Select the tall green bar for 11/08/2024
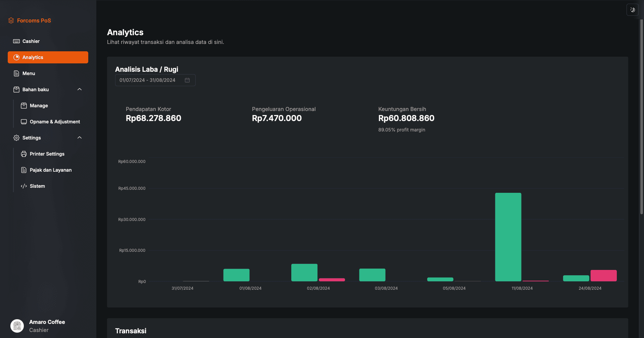This screenshot has height=338, width=644. click(x=508, y=237)
